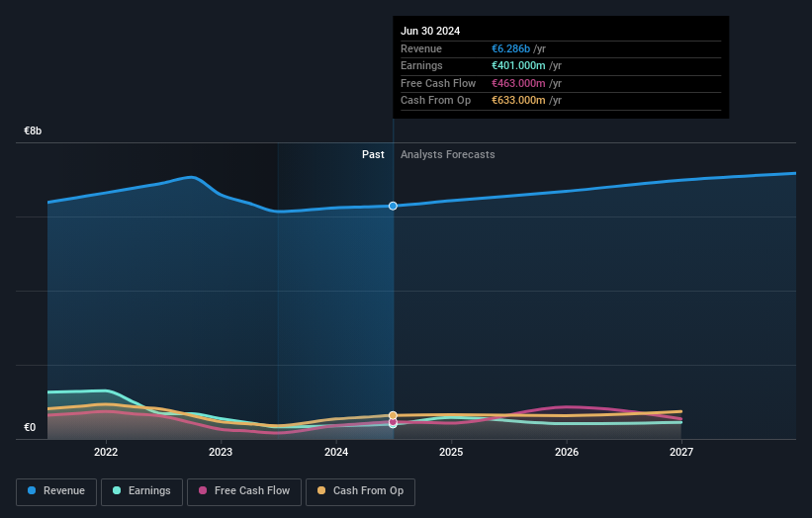Toggle the Cash From Op legend series
812x518 pixels.
[x=360, y=491]
